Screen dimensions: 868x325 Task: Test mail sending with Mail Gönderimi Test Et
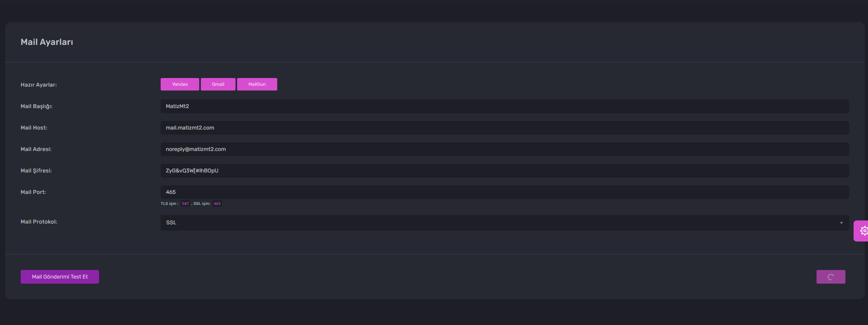(60, 277)
